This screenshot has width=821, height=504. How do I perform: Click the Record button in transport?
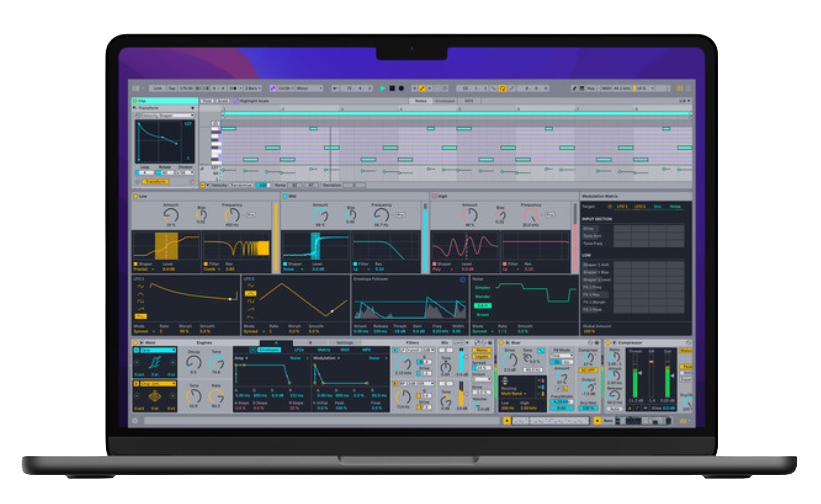click(x=401, y=89)
